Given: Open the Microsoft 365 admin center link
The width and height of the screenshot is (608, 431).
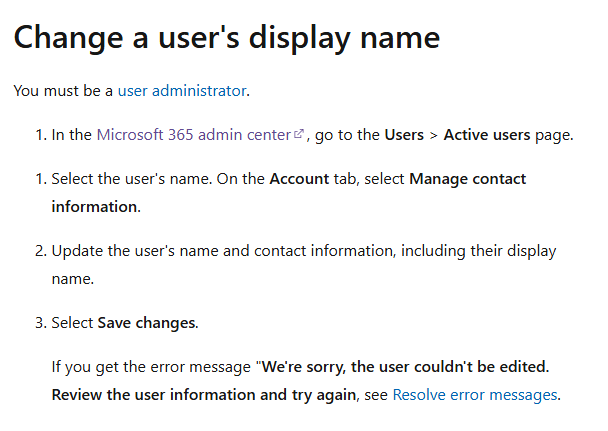Looking at the screenshot, I should (194, 135).
